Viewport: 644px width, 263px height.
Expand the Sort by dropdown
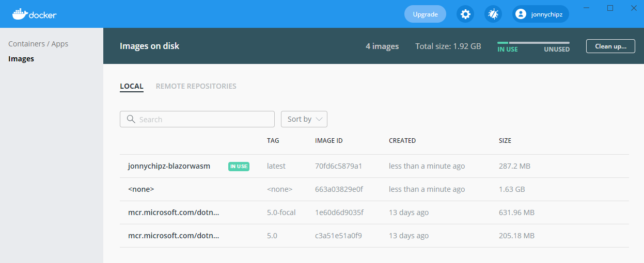[304, 119]
